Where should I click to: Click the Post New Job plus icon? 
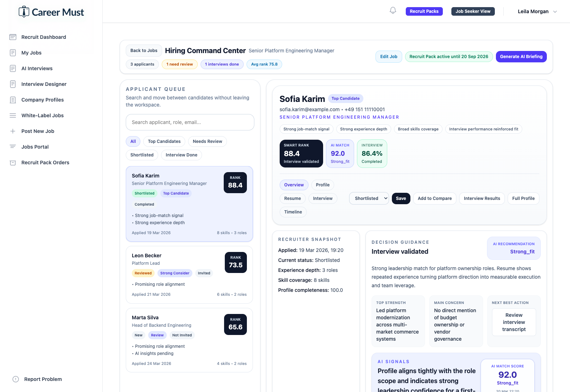click(x=13, y=131)
